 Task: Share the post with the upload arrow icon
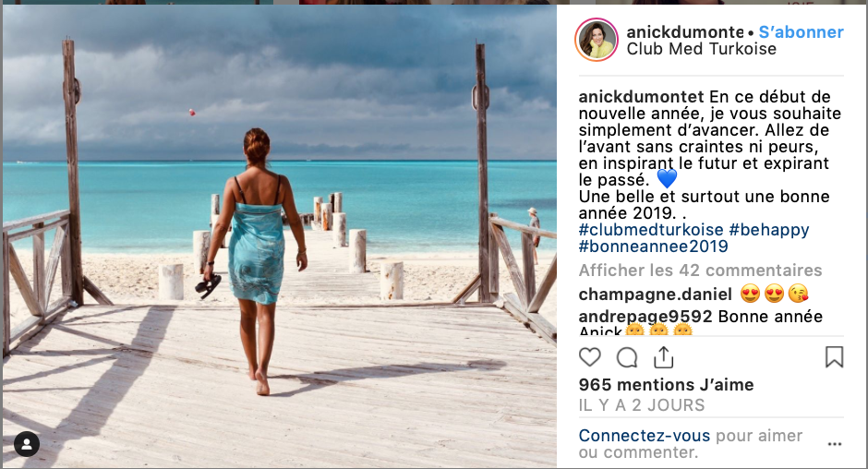click(x=663, y=357)
